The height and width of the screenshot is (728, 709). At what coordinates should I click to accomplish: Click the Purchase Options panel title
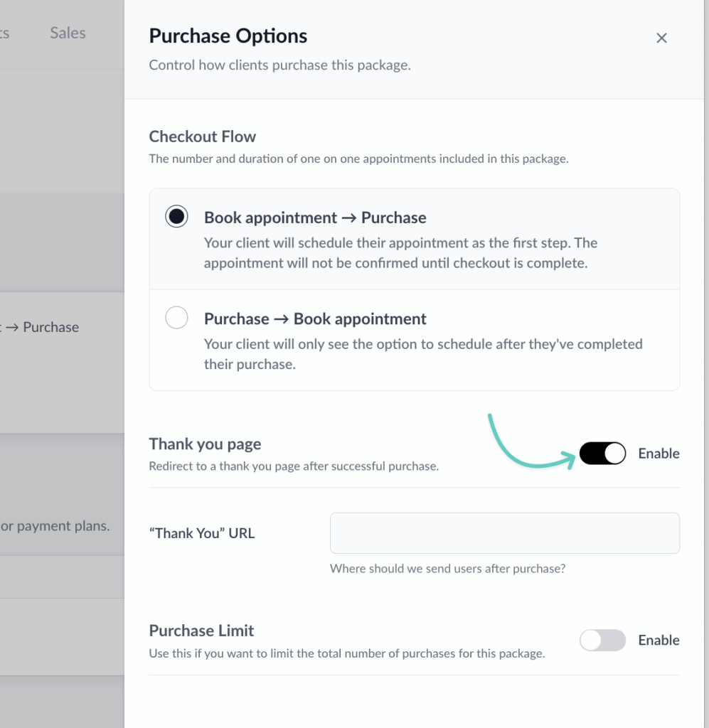[x=228, y=36]
